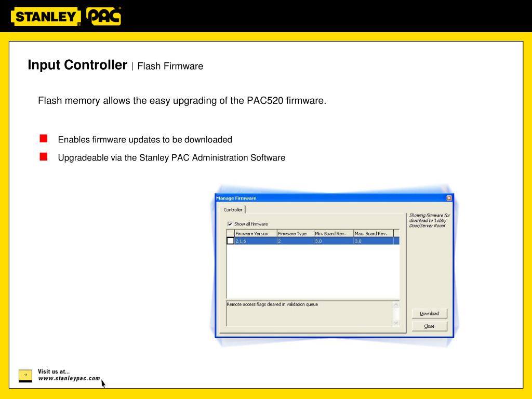Click the Flash Firmware subtitle
The image size is (532, 399).
point(170,66)
